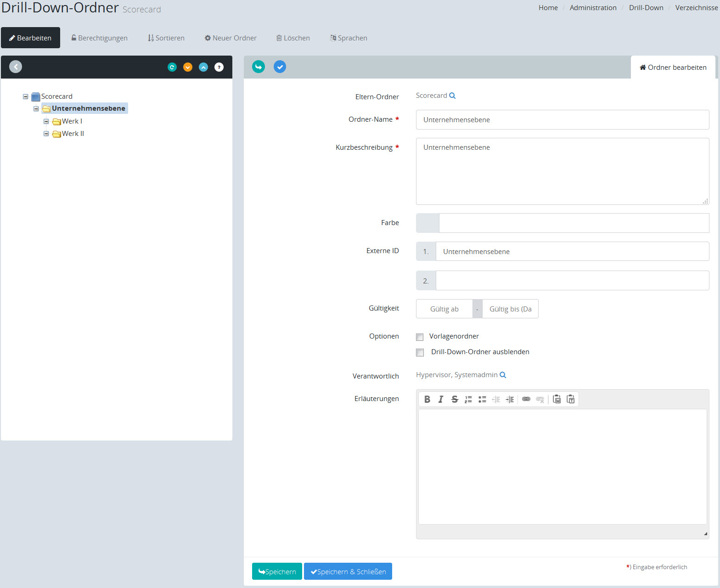Click magnifier next to Eltern-Ordner Scorecard
The height and width of the screenshot is (588, 720).
(x=452, y=96)
